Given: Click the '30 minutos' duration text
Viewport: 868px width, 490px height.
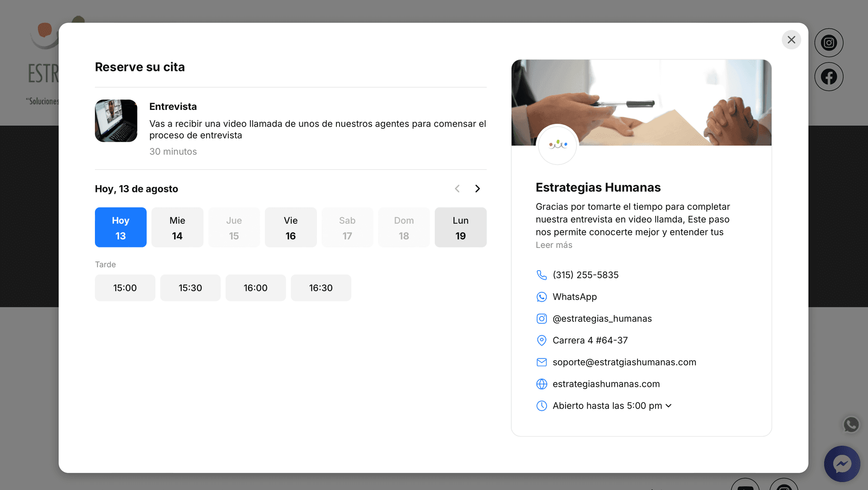Looking at the screenshot, I should [173, 152].
